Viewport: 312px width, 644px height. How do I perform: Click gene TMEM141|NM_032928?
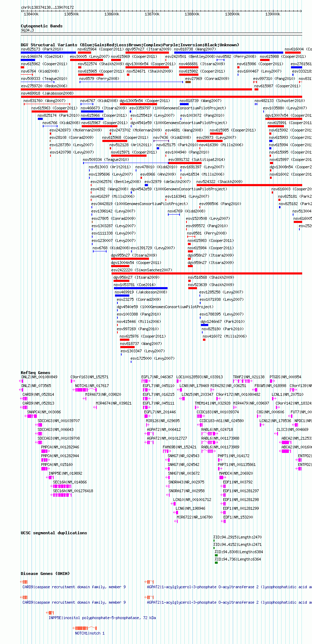click(x=212, y=403)
